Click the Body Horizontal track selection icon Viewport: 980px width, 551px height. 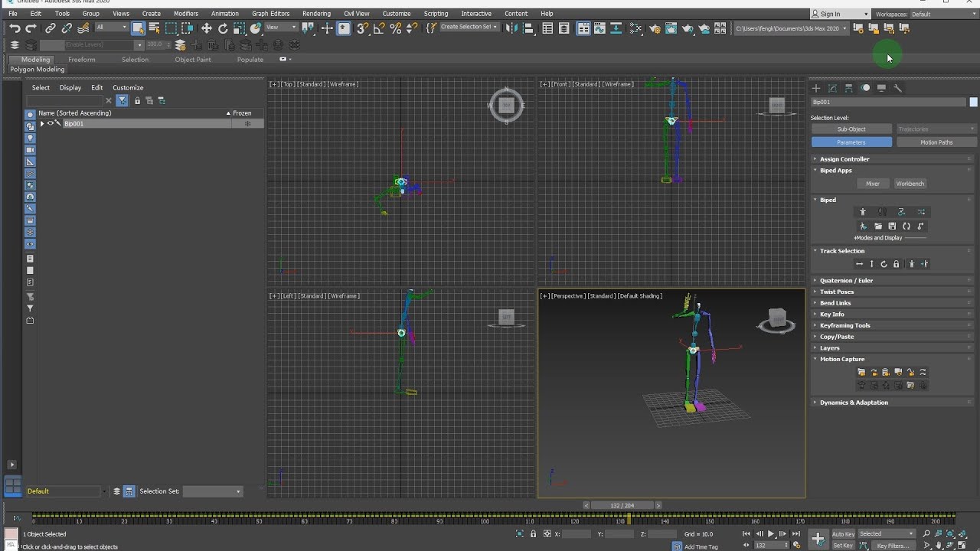coord(859,264)
